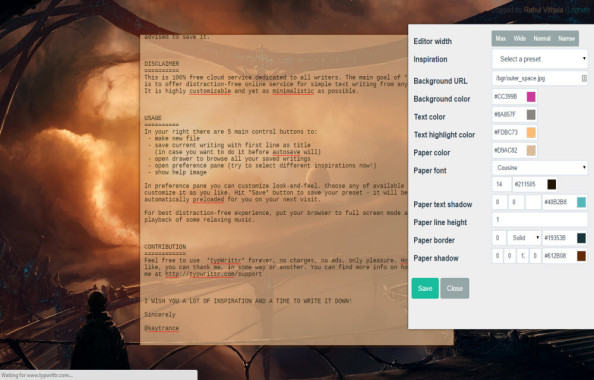Click first Paper shadow offset field
Image resolution: width=594 pixels, height=380 pixels.
tap(497, 256)
